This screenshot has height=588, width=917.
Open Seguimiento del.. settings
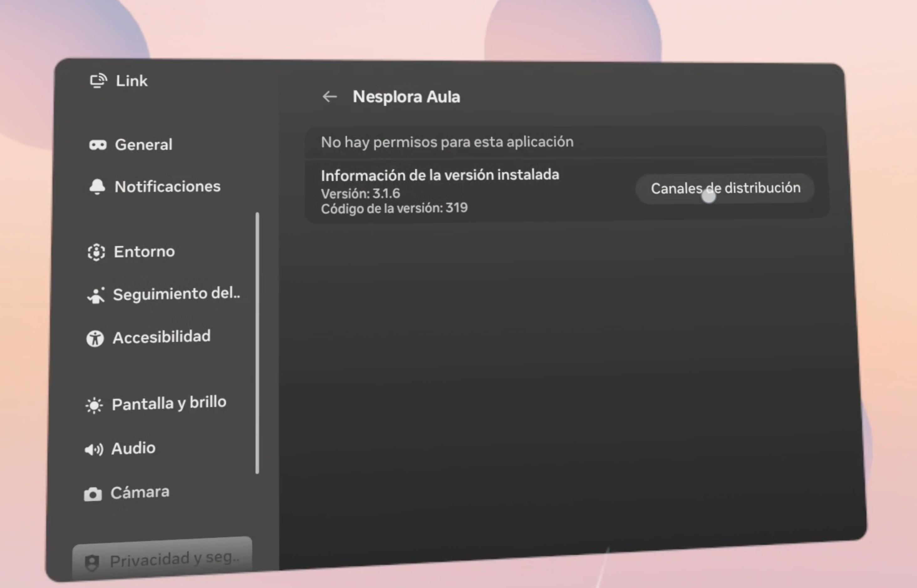pyautogui.click(x=163, y=295)
